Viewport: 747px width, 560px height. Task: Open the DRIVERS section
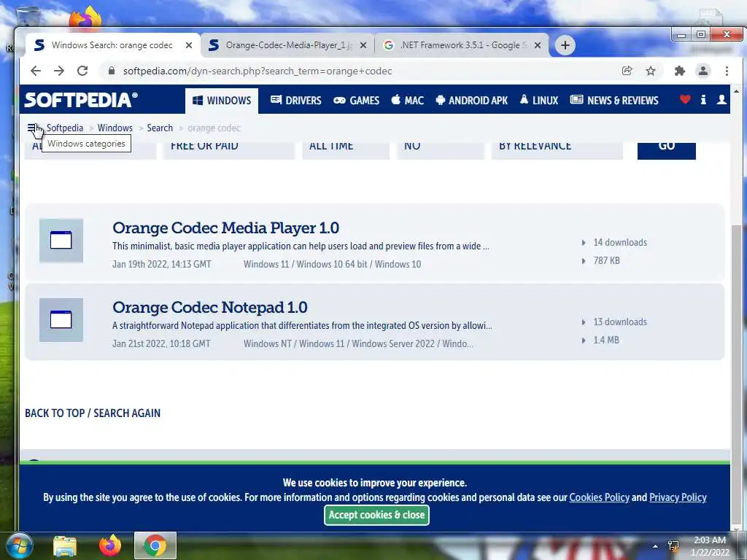tap(296, 101)
